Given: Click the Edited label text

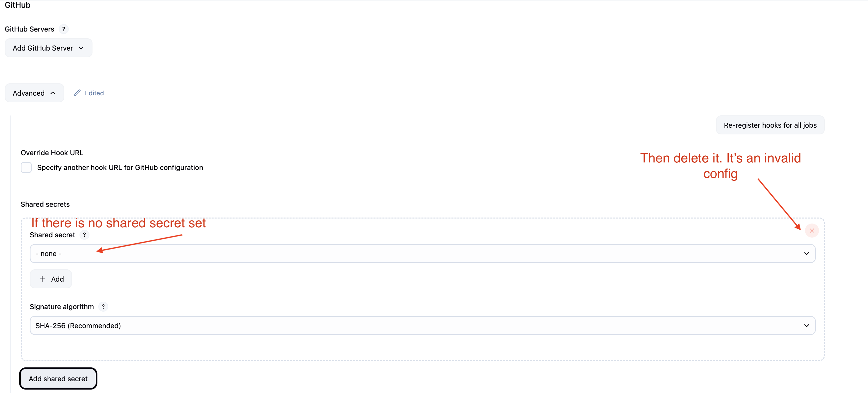Looking at the screenshot, I should pyautogui.click(x=94, y=93).
